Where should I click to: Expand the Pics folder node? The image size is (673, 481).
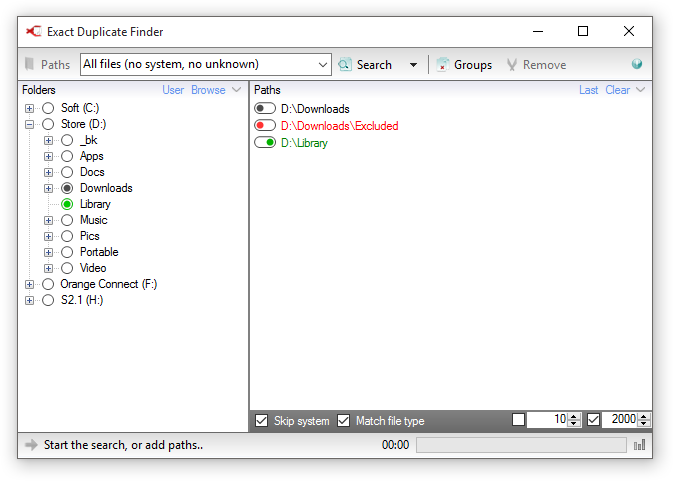coord(48,236)
